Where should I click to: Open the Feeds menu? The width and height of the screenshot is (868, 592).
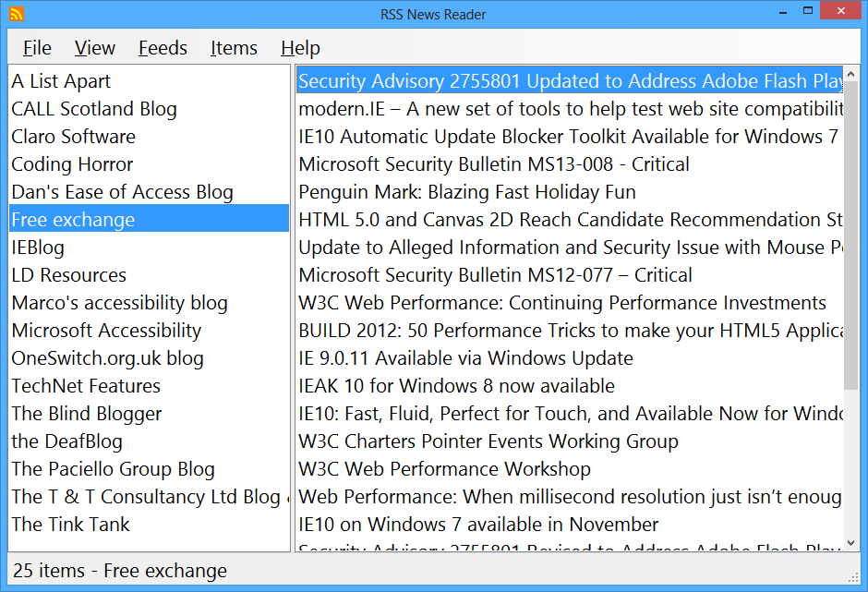tap(163, 48)
